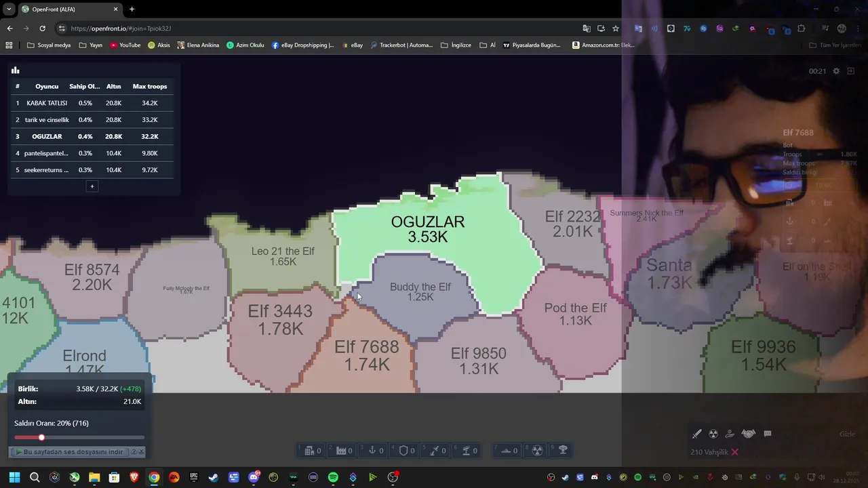The height and width of the screenshot is (488, 868).
Task: Open File Explorer from the taskbar
Action: click(94, 477)
